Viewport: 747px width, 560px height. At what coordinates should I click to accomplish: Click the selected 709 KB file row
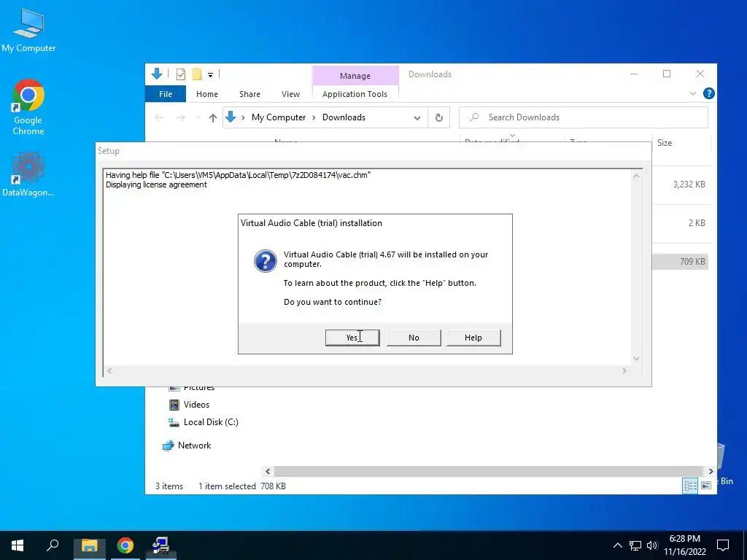pos(681,262)
